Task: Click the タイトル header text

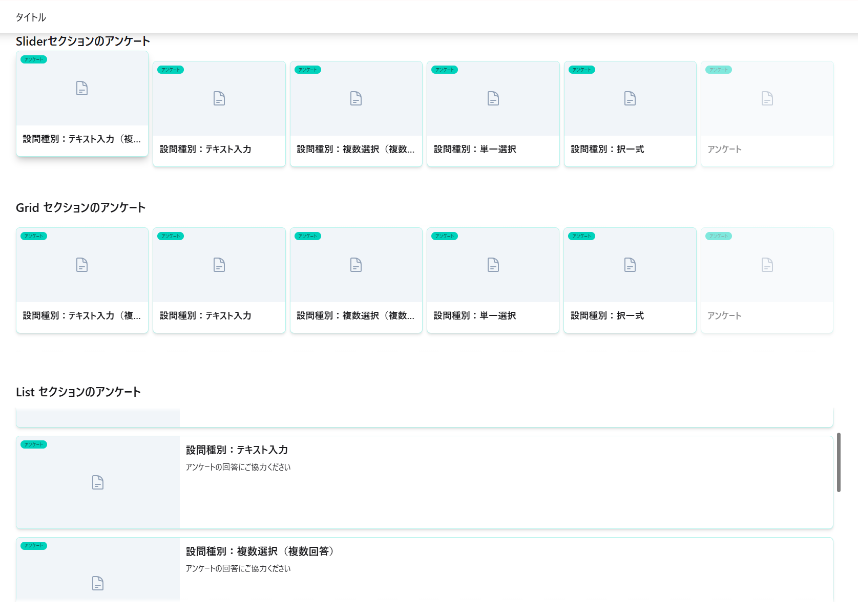Action: pyautogui.click(x=31, y=17)
